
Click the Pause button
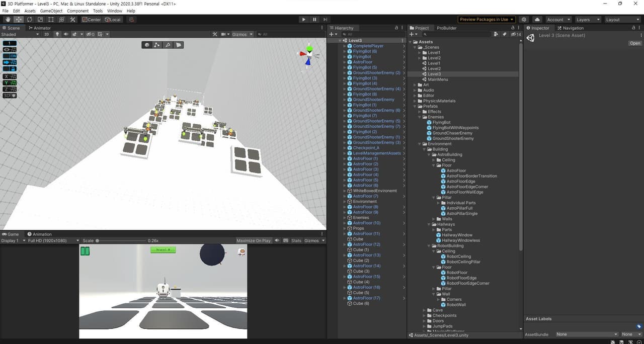coord(314,20)
